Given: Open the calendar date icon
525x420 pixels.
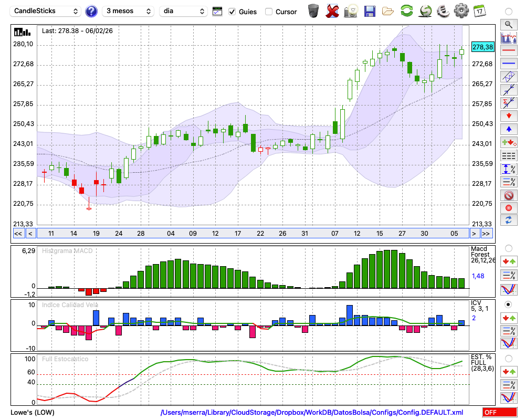Looking at the screenshot, I should 479,11.
